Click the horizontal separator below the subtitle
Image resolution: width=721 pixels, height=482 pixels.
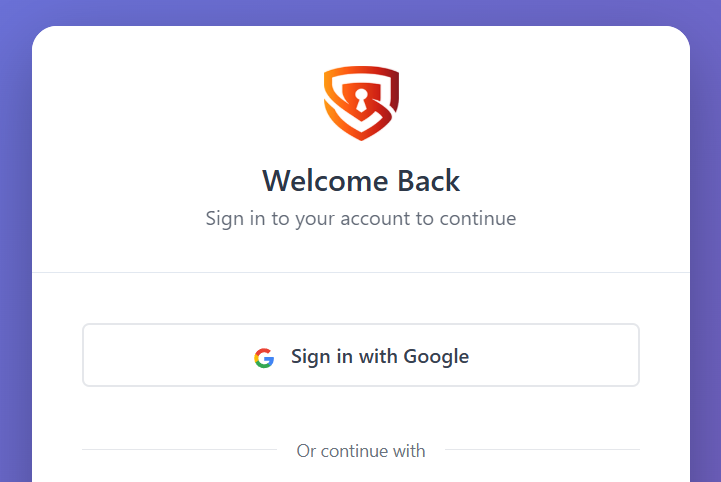[x=361, y=272]
